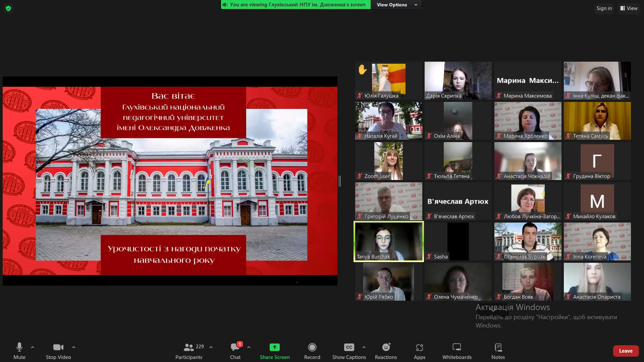Click muted mic icon beside Наталія Кугай
644x362 pixels.
360,136
